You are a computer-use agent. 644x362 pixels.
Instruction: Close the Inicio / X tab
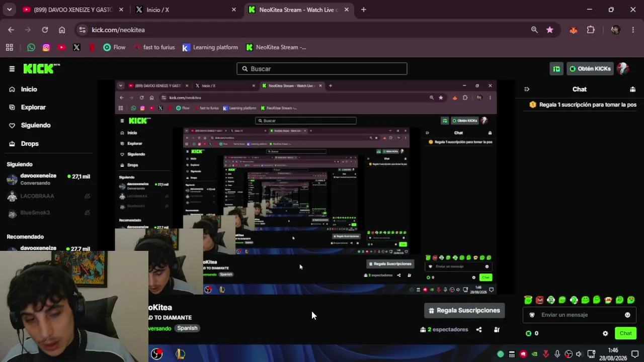233,10
